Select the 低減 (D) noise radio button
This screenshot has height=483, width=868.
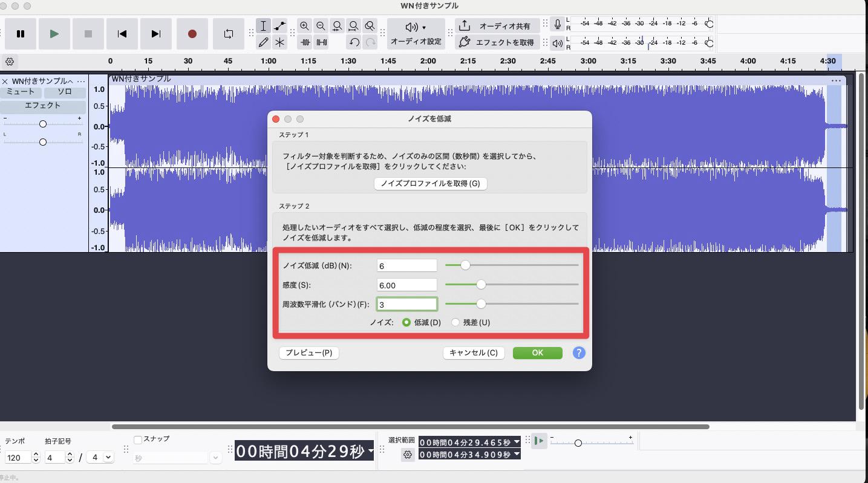click(x=406, y=323)
